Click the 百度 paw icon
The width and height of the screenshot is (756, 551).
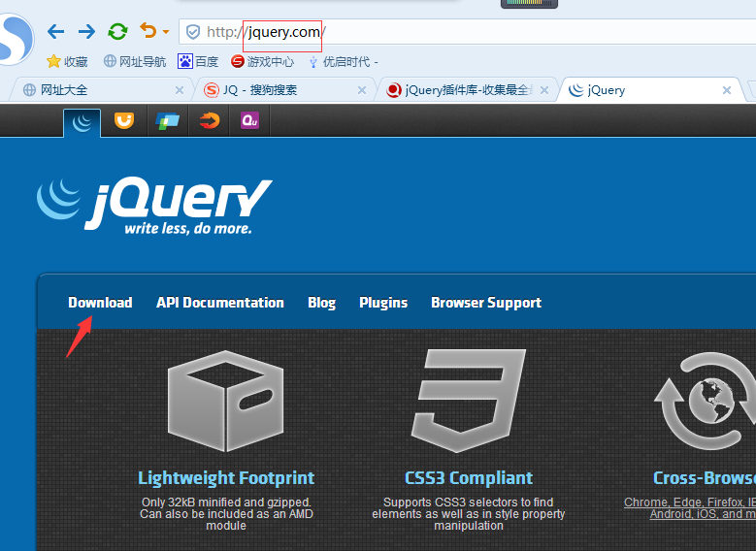click(x=185, y=61)
